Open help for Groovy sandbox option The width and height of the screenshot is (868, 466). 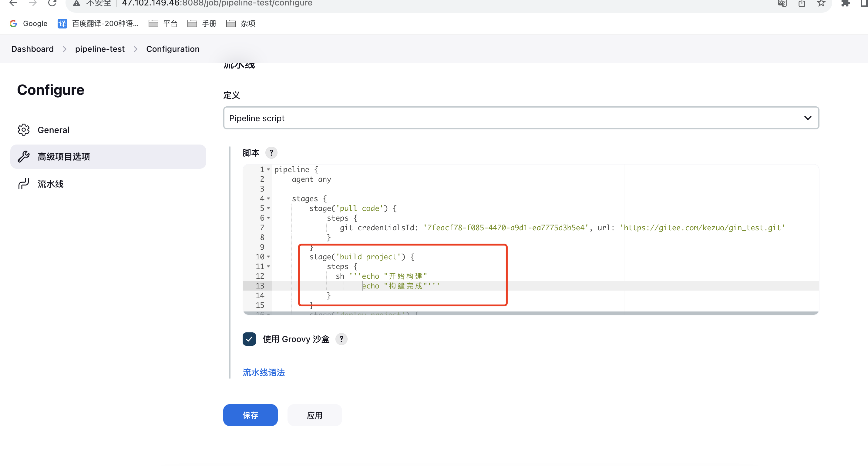pyautogui.click(x=341, y=339)
